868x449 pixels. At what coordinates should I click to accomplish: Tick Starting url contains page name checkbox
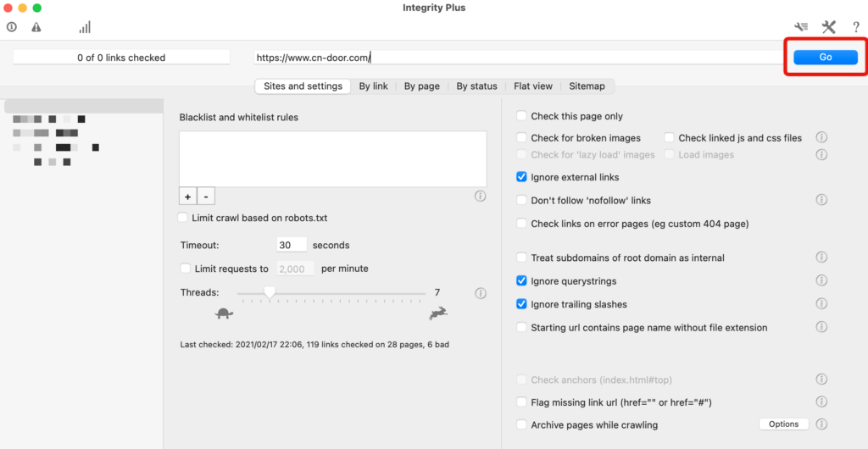point(521,327)
